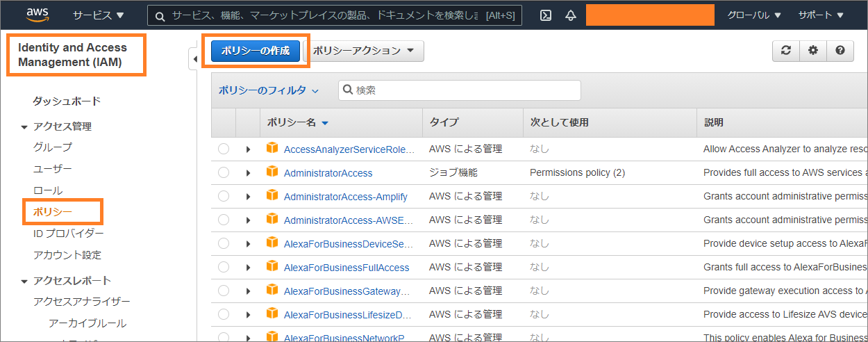Click the AWS logo home icon
The image size is (868, 342).
[37, 15]
